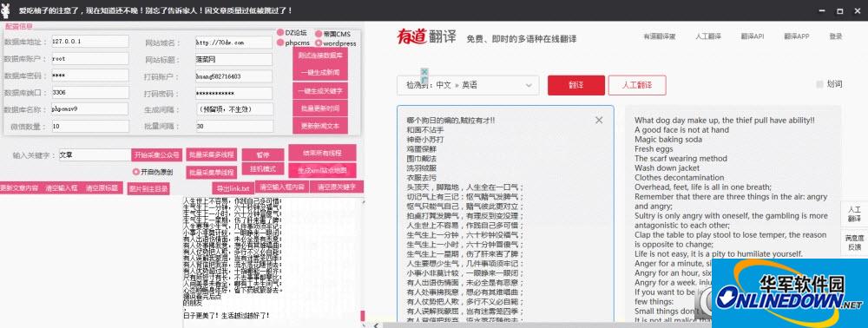This screenshot has height=328, width=868.
Task: Click the 满意度反馈 side button
Action: (854, 242)
